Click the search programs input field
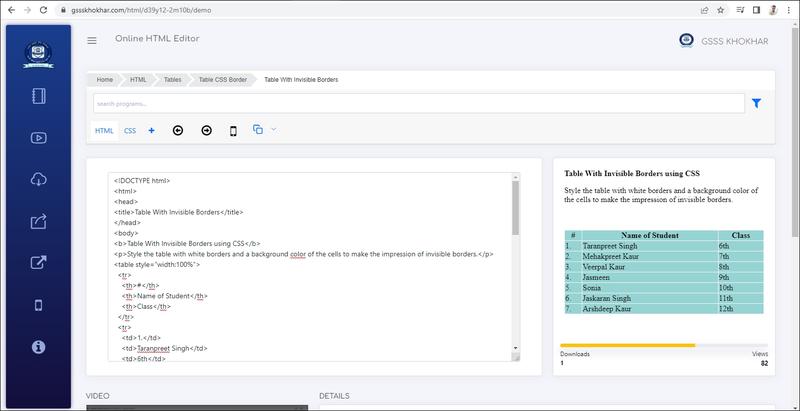The image size is (800, 411). pos(418,103)
